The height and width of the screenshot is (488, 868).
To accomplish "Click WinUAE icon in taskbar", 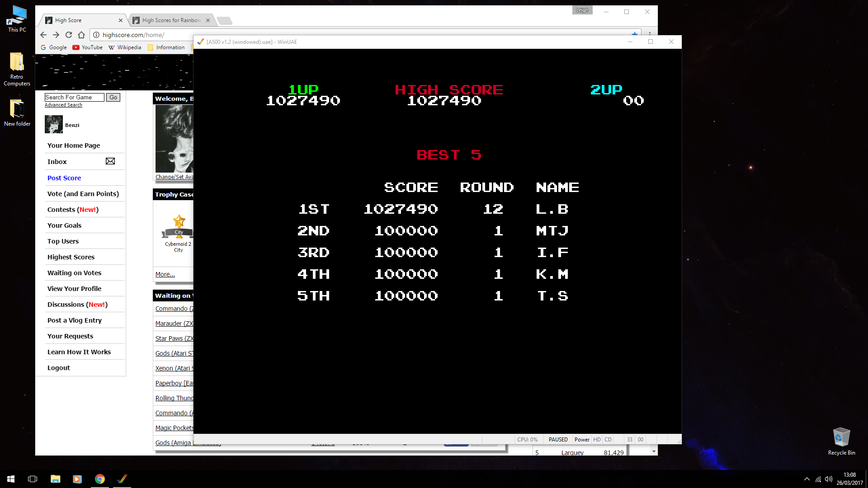I will (122, 479).
